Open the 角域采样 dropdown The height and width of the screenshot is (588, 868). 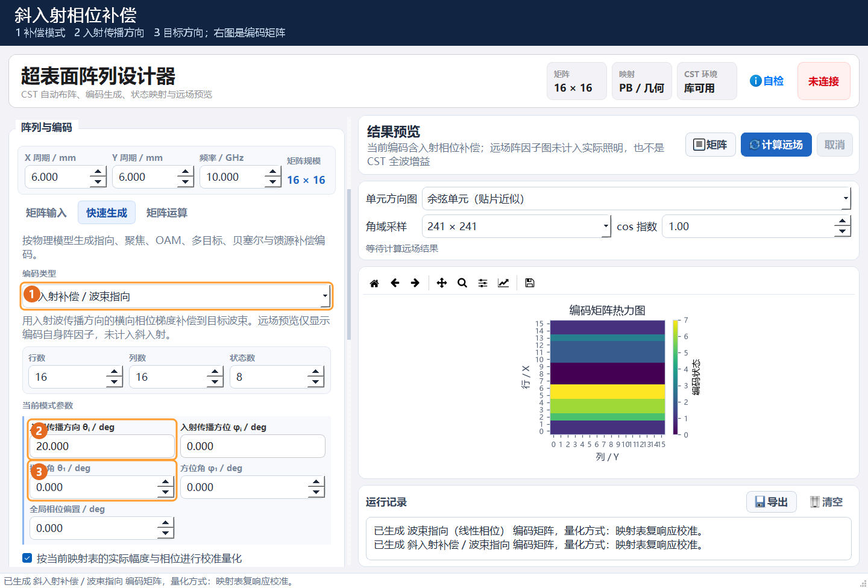pos(517,227)
